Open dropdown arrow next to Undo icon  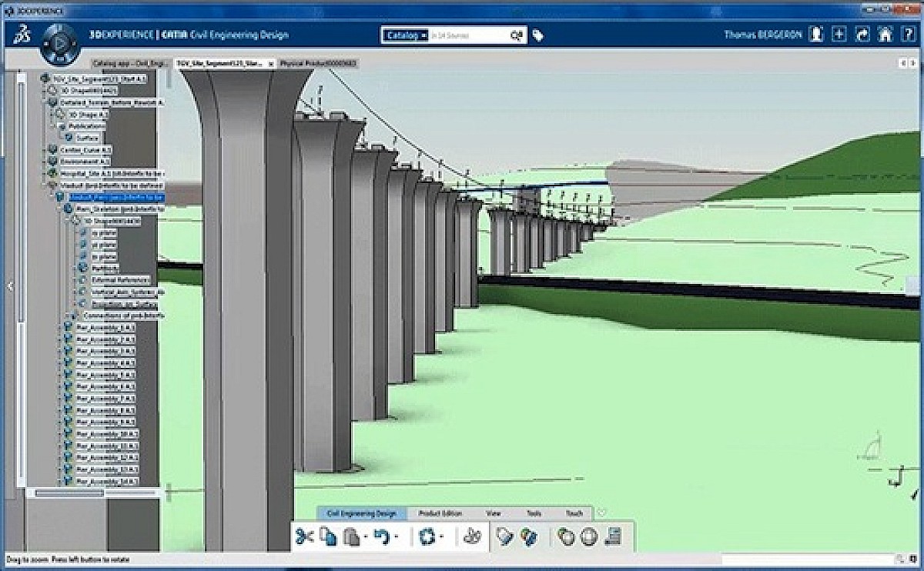click(x=396, y=538)
